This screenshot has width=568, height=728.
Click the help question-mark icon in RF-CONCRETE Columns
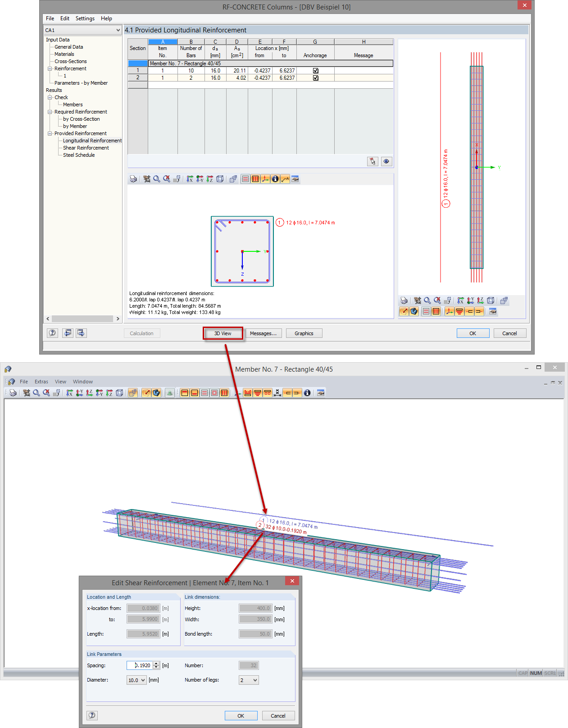tap(53, 333)
